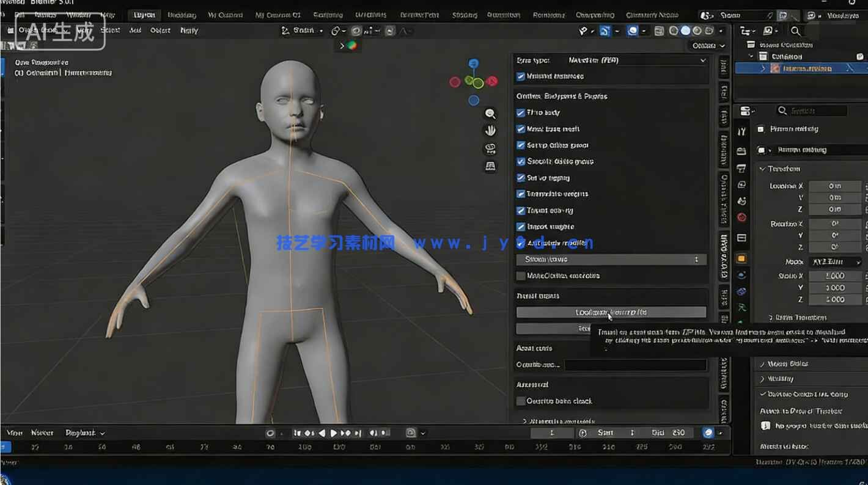The height and width of the screenshot is (485, 868).
Task: Open the View menu in the timeline header
Action: tap(14, 432)
